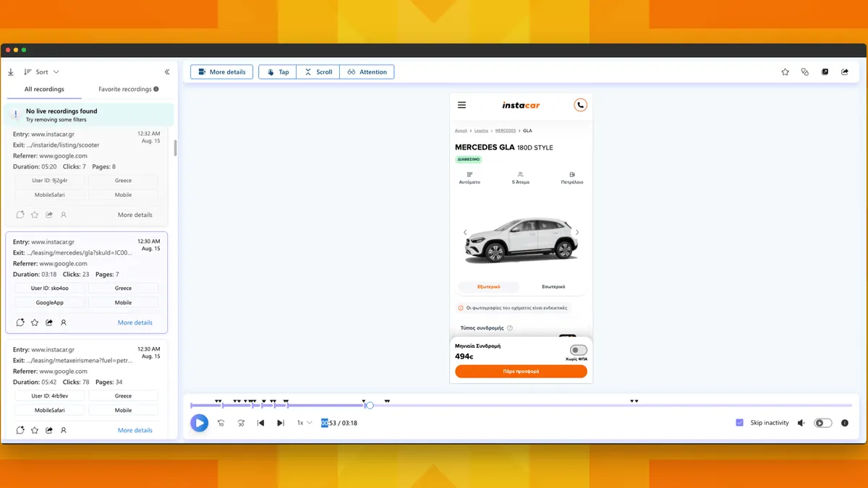Screen dimensions: 868x488
Task: Show the previous car photo with left arrow
Action: coord(465,232)
